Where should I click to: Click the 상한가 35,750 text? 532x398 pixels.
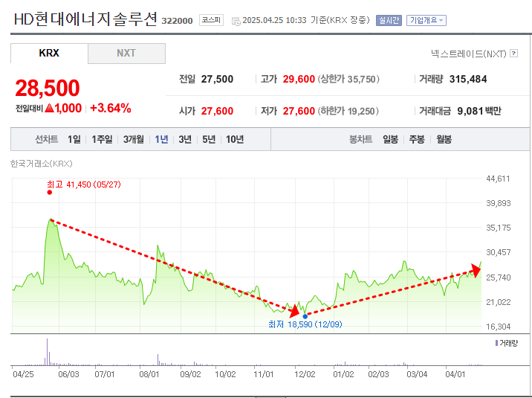[x=348, y=79]
